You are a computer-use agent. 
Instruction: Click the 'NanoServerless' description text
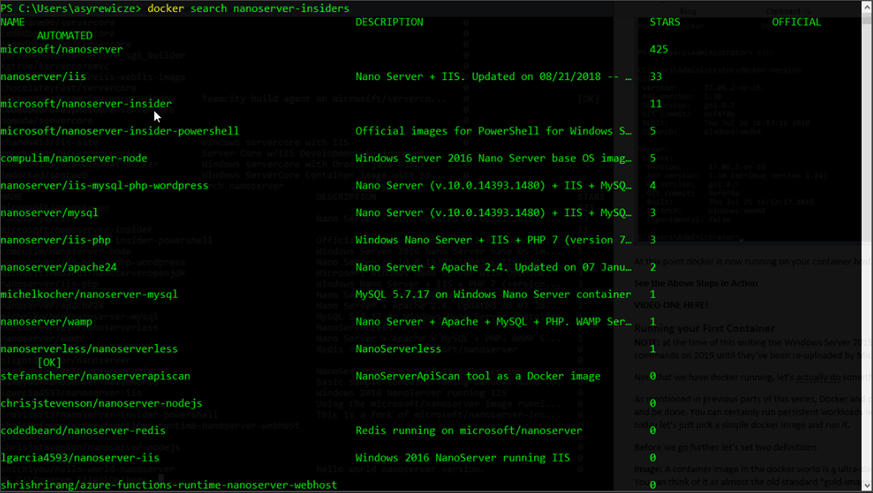click(399, 349)
